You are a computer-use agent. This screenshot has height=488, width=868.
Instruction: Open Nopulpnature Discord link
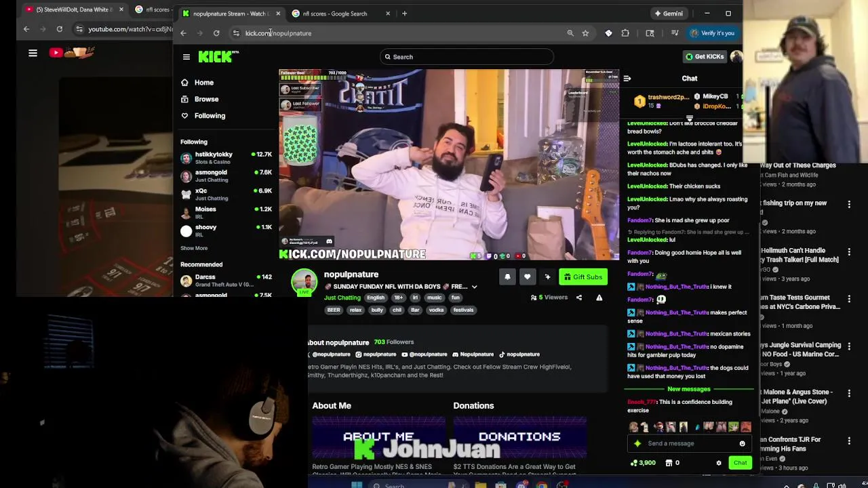tap(473, 354)
